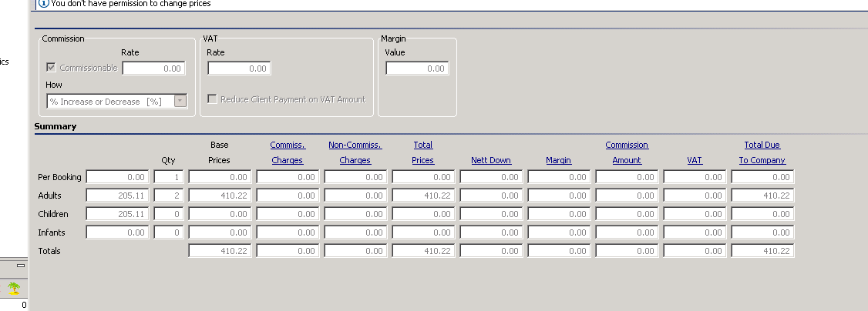This screenshot has height=311, width=868.
Task: Click Per Booking unit price field
Action: (x=118, y=177)
